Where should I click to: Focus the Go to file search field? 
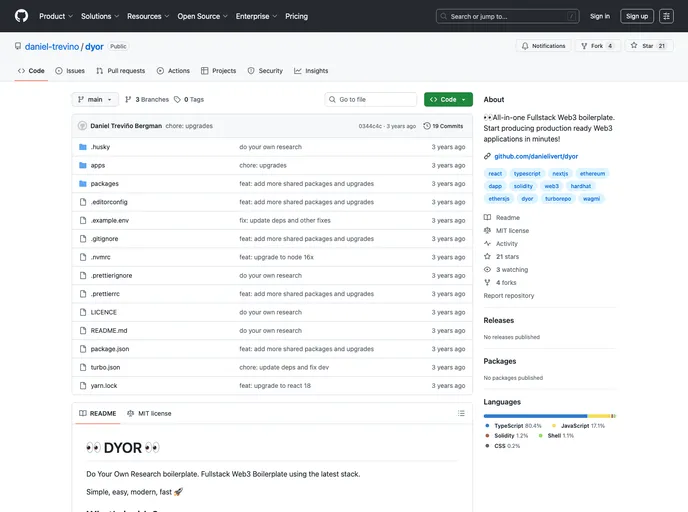371,100
